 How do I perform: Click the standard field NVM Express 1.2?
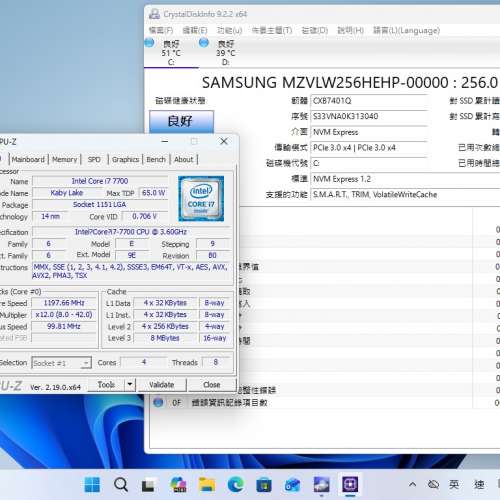click(x=405, y=179)
